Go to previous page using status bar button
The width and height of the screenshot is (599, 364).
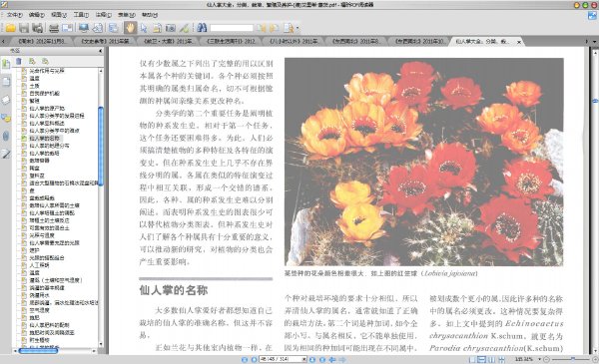254,360
